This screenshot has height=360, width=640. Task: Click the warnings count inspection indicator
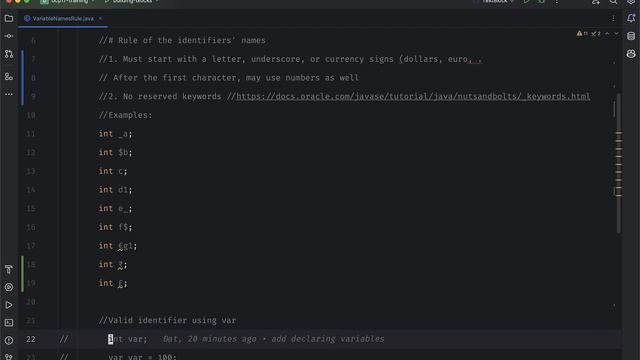point(582,33)
